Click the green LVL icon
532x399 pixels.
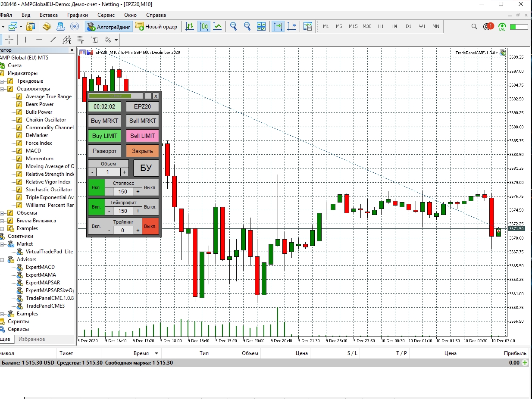pos(502,27)
